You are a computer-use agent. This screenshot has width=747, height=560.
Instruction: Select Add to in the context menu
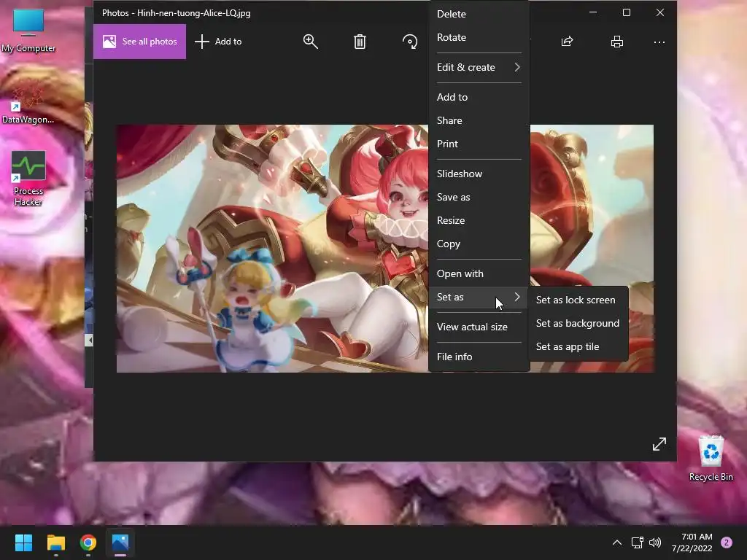tap(479, 97)
